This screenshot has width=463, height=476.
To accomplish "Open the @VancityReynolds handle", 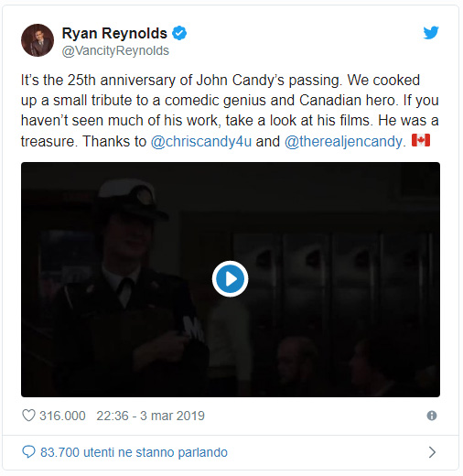I will pos(115,50).
